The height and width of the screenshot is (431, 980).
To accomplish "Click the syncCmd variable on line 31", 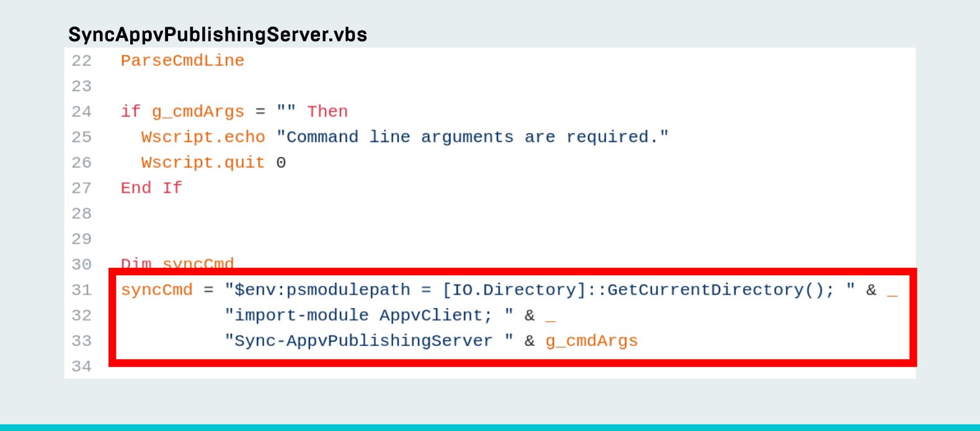I will coord(157,290).
